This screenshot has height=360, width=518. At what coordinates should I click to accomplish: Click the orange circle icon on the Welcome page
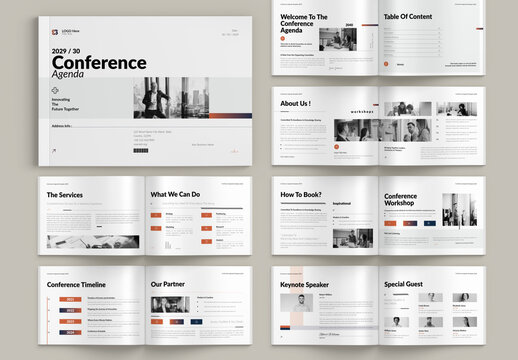(283, 38)
